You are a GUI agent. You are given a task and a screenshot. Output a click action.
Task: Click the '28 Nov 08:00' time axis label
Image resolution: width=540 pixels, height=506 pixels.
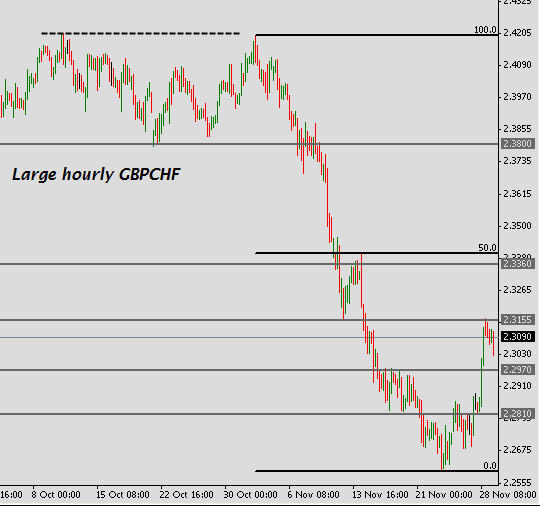pos(508,495)
